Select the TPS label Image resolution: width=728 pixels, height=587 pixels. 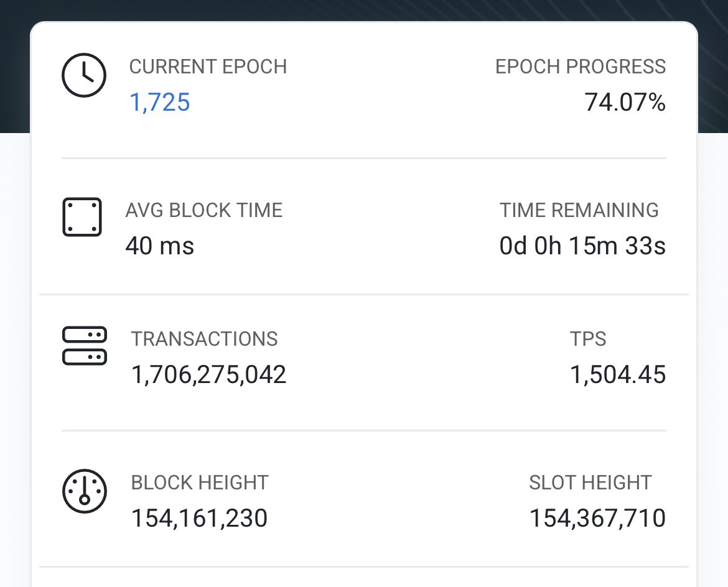click(588, 339)
